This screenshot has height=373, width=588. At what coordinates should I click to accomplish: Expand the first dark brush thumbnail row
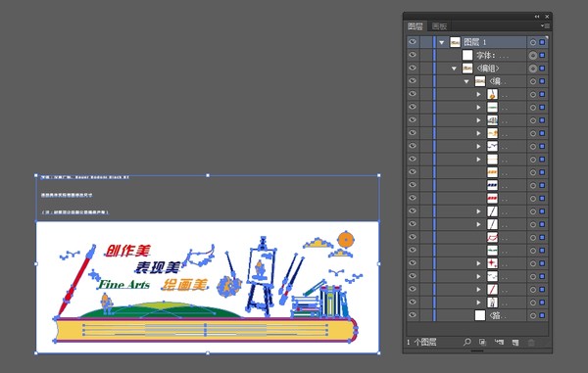click(478, 211)
